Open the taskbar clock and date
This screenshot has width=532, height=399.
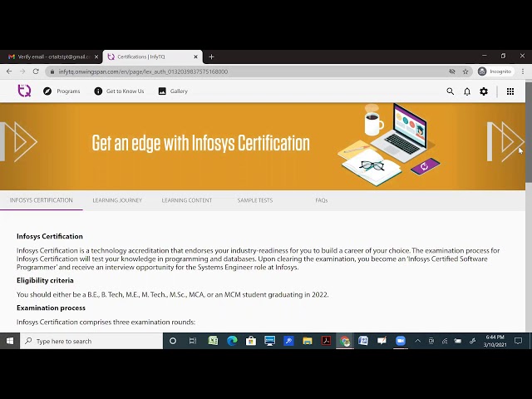tap(495, 341)
